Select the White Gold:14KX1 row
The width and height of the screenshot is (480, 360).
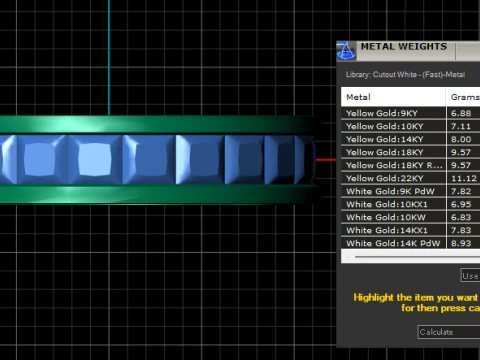410,230
